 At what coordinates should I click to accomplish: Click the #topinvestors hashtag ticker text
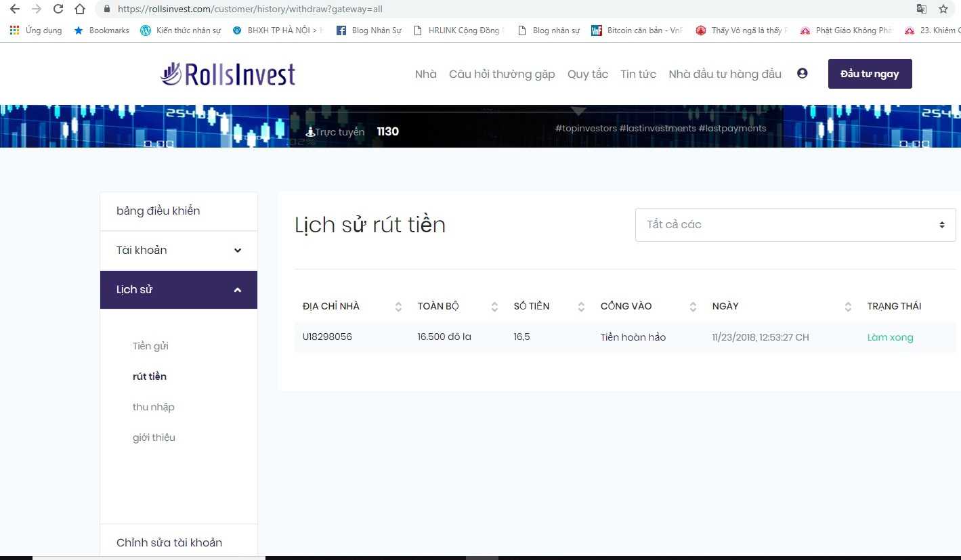pos(586,129)
